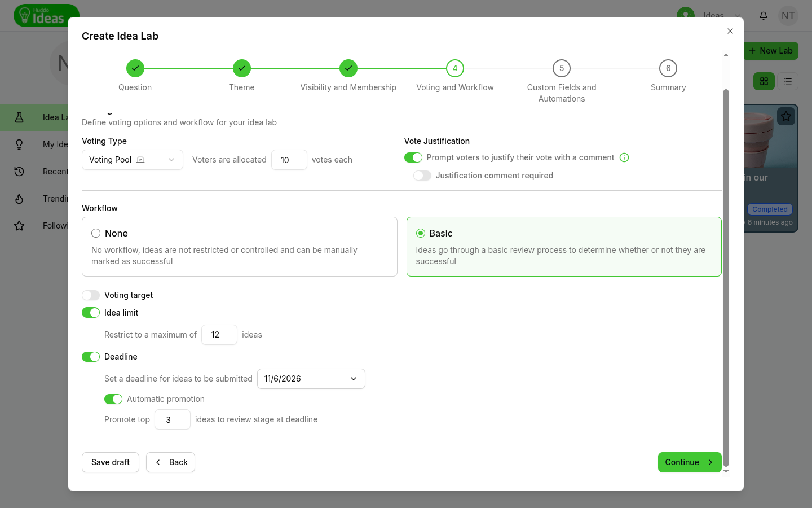The image size is (812, 508).
Task: Click the dialog vertical scrollbar thumb
Action: point(726,278)
